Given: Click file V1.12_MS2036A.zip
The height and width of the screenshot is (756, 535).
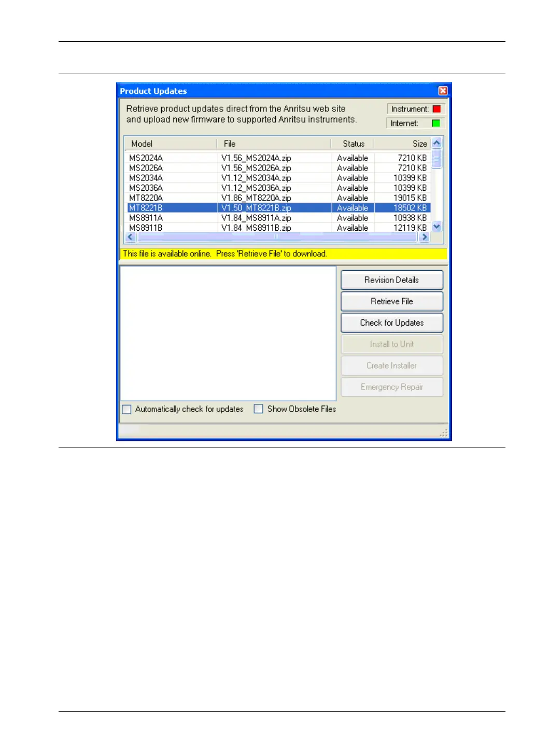Looking at the screenshot, I should [256, 188].
